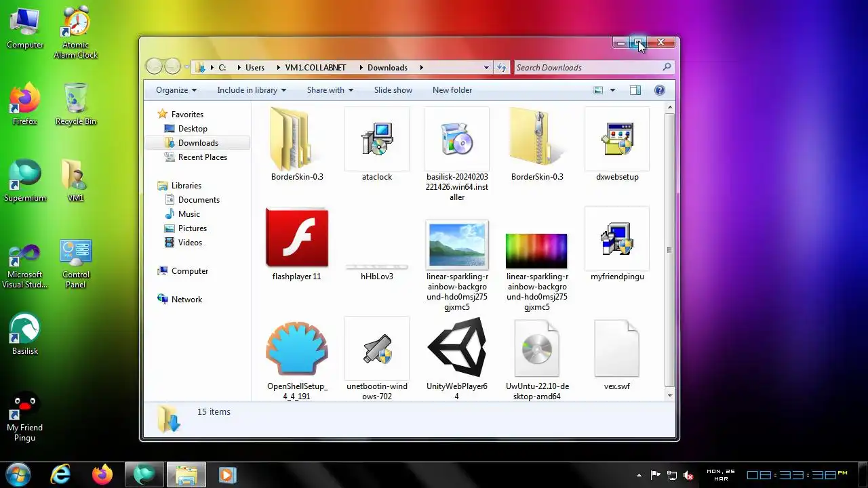Viewport: 868px width, 488px height.
Task: Open Libraries in navigation pane
Action: pyautogui.click(x=186, y=186)
